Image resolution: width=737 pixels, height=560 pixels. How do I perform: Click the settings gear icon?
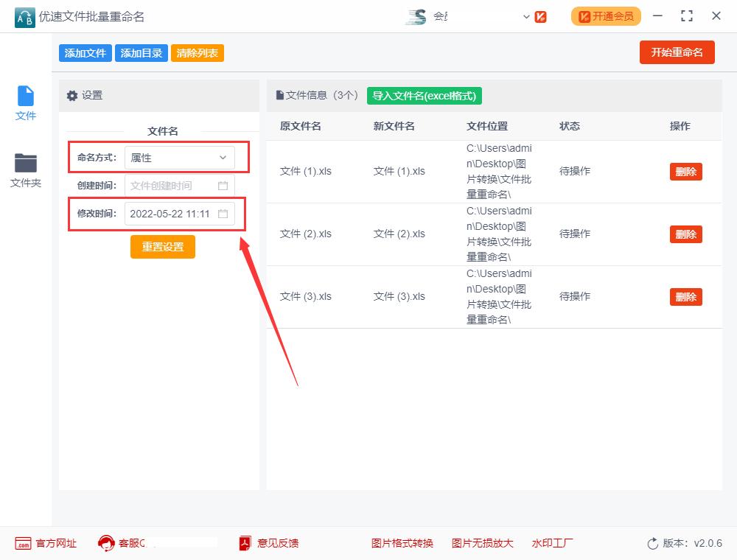(72, 95)
